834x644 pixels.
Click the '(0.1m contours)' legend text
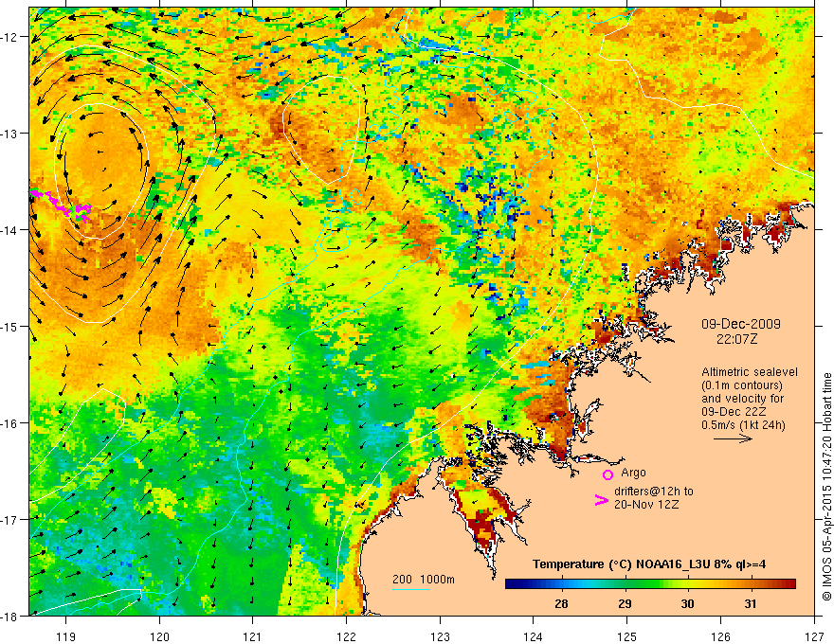pyautogui.click(x=742, y=385)
